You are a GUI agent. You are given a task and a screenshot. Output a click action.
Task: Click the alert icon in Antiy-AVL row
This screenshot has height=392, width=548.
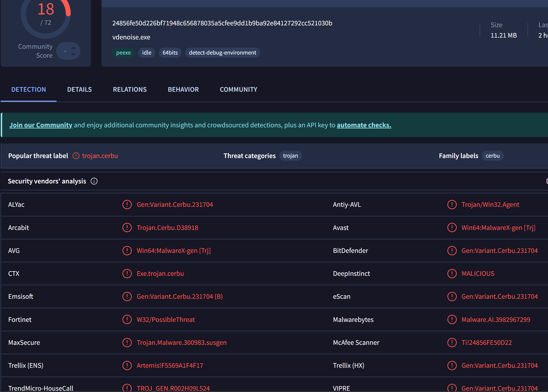click(452, 205)
